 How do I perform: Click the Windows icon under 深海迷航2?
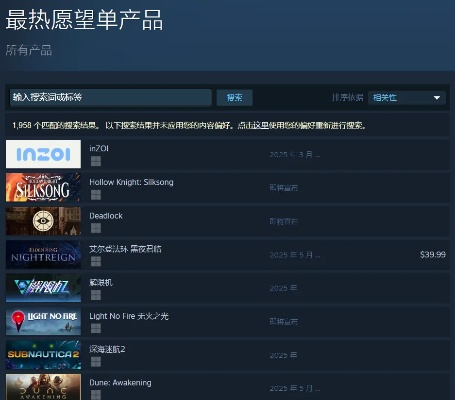click(x=96, y=362)
